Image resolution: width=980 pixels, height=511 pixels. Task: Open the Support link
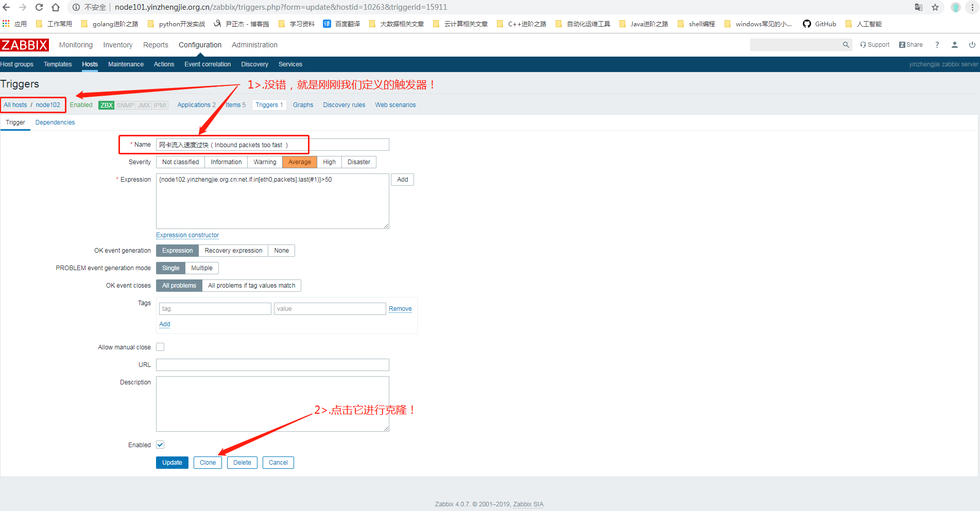[875, 45]
